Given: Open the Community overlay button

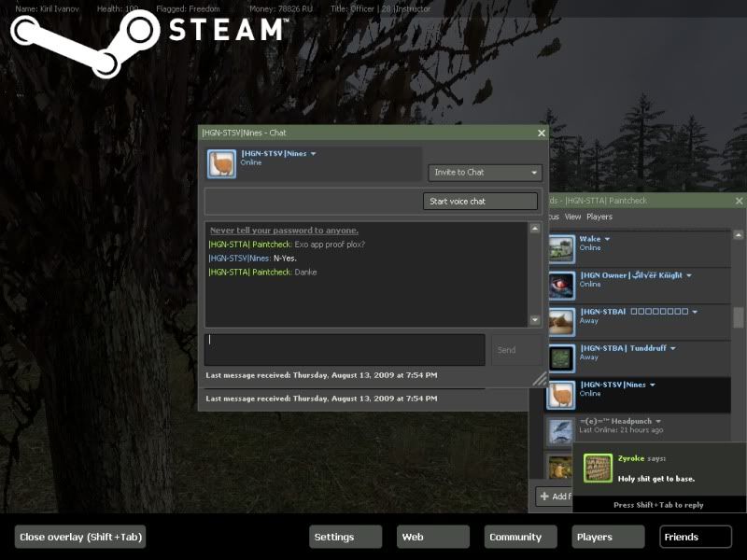Looking at the screenshot, I should coord(521,538).
